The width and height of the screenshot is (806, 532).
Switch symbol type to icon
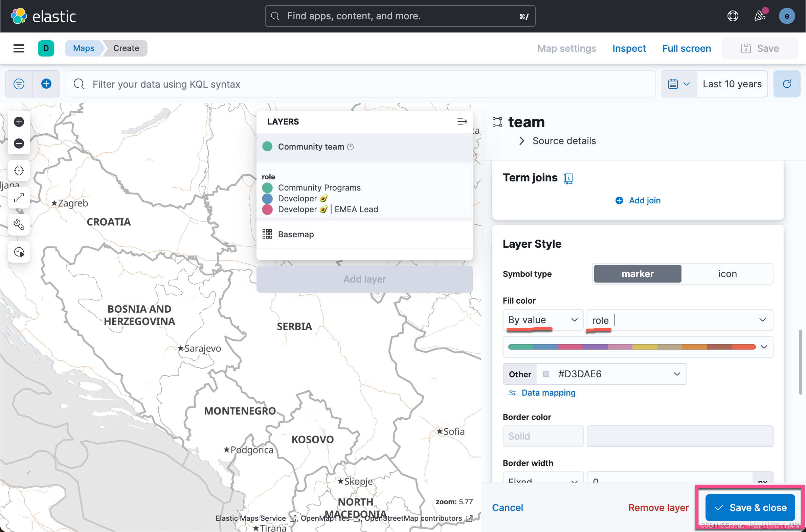tap(727, 273)
